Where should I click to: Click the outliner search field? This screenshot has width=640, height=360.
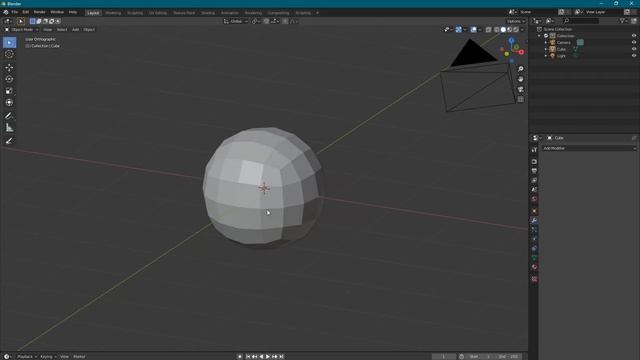[581, 21]
